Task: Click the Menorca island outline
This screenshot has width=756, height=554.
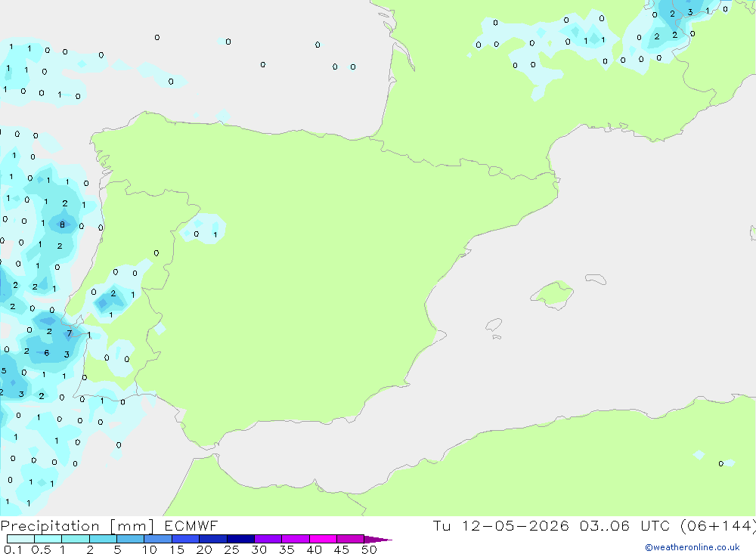Action: click(596, 279)
